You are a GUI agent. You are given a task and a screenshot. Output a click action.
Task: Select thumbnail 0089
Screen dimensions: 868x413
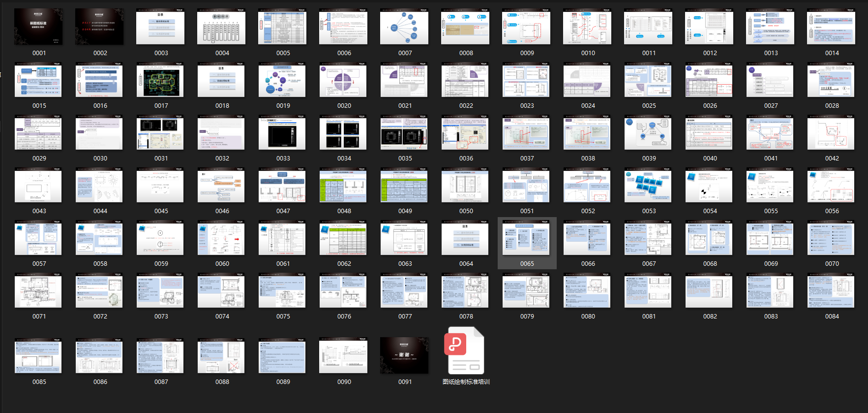[x=282, y=356]
